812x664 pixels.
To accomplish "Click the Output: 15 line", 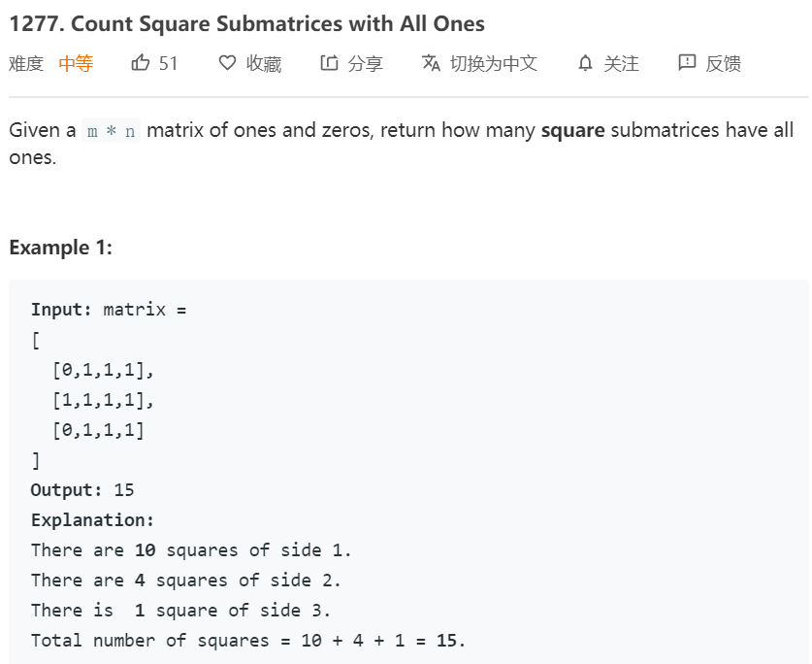I will pyautogui.click(x=82, y=489).
